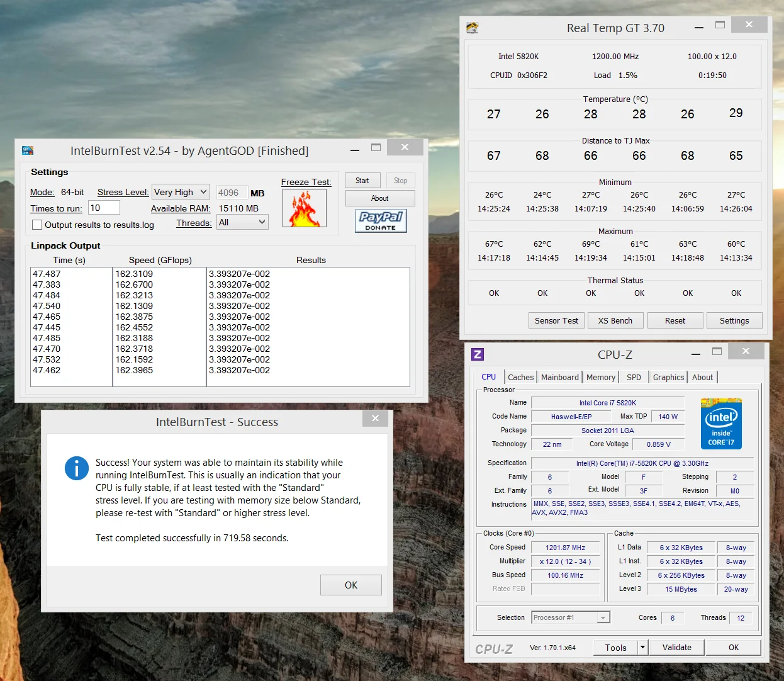This screenshot has height=681, width=784.
Task: Open Real Temp Settings
Action: (x=734, y=320)
